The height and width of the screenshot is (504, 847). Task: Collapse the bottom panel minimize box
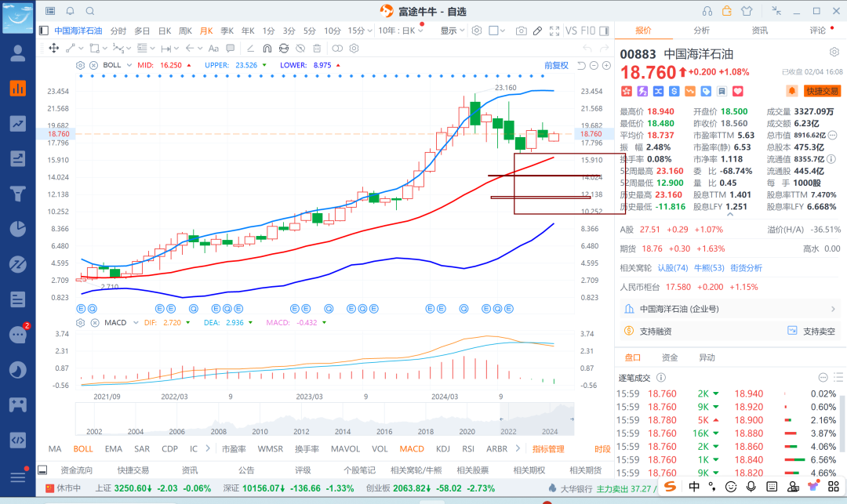tap(42, 470)
